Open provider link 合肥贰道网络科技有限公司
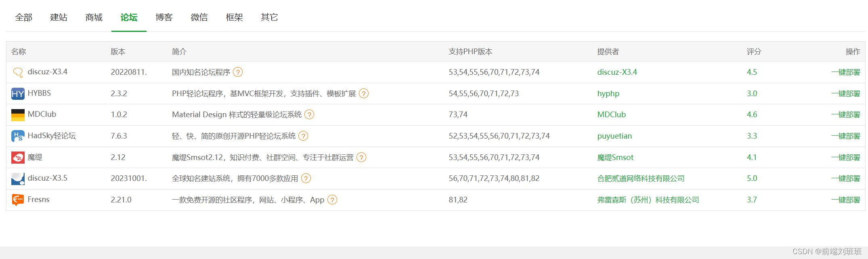Viewport: 868px width, 259px height. click(641, 179)
